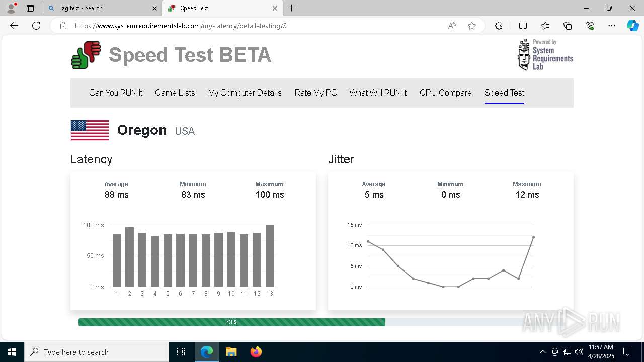Open the tab actions menu icon
Screen dimensions: 644x362
tap(30, 8)
